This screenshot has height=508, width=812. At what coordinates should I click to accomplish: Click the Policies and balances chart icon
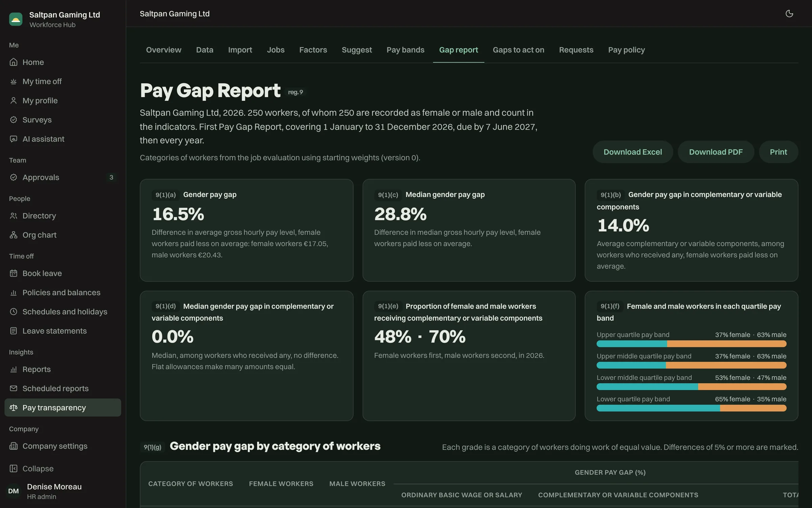click(x=14, y=292)
